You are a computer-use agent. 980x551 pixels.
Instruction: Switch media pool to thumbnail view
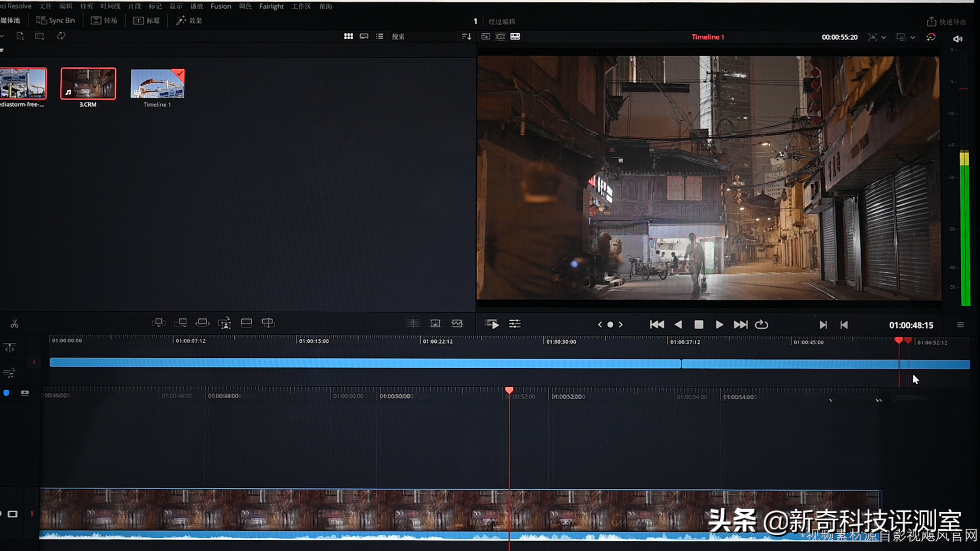point(348,36)
